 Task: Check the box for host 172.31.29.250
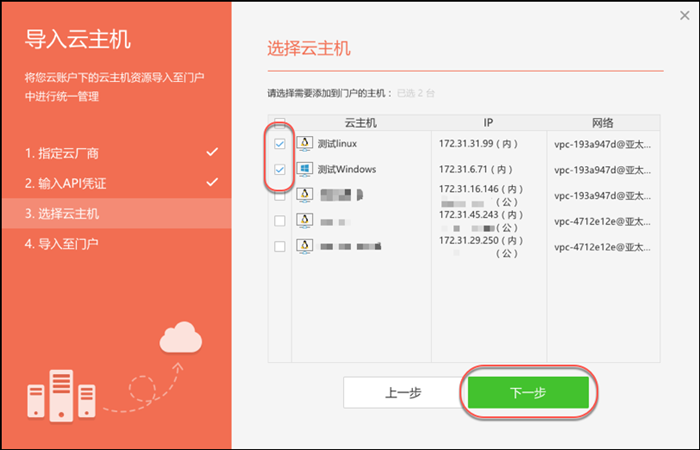click(x=280, y=246)
